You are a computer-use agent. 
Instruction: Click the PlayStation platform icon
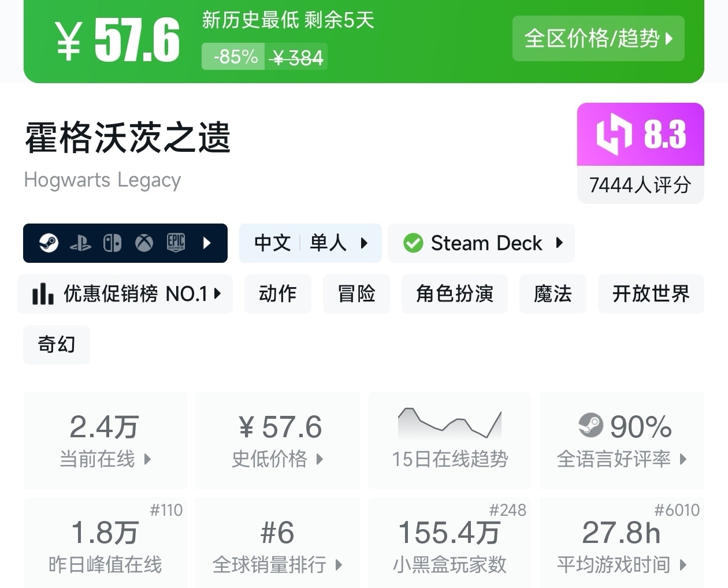(80, 243)
